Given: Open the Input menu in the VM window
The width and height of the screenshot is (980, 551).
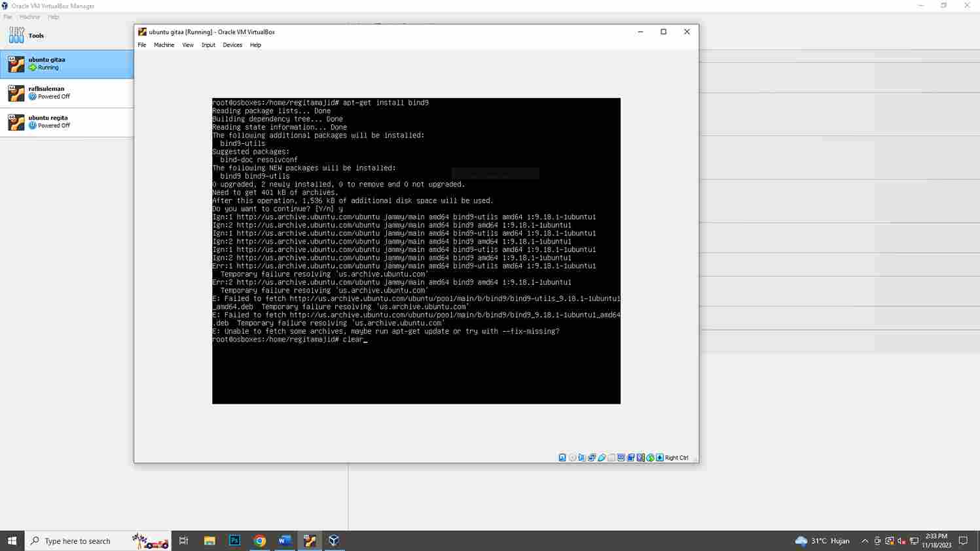Looking at the screenshot, I should [208, 45].
